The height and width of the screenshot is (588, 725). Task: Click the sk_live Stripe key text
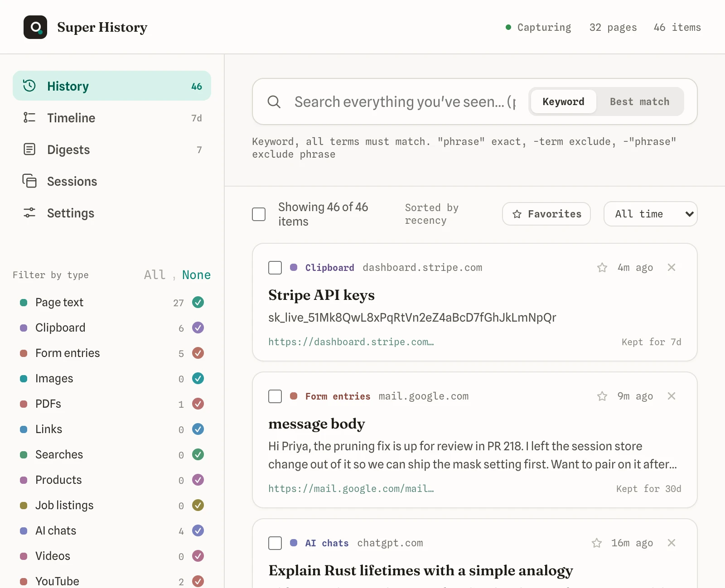point(412,317)
